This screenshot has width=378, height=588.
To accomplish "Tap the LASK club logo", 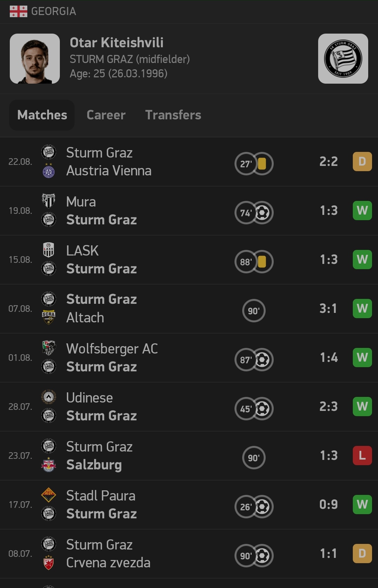I will (x=49, y=250).
